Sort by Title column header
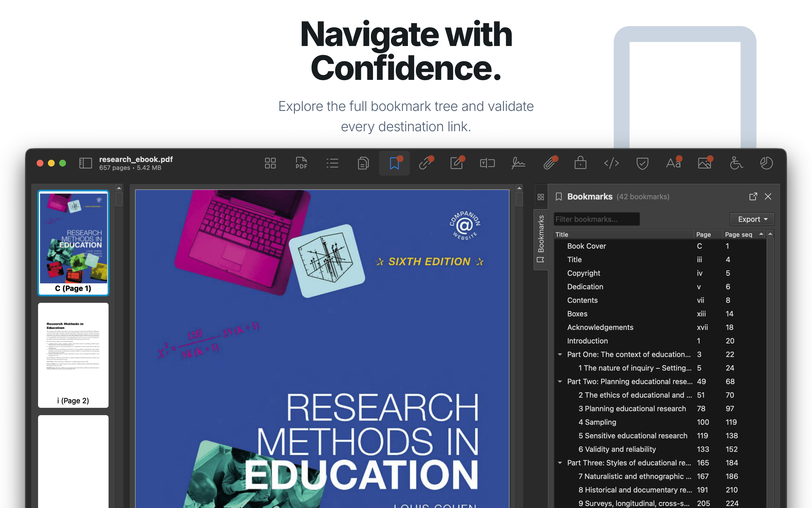The image size is (812, 508). (x=623, y=235)
